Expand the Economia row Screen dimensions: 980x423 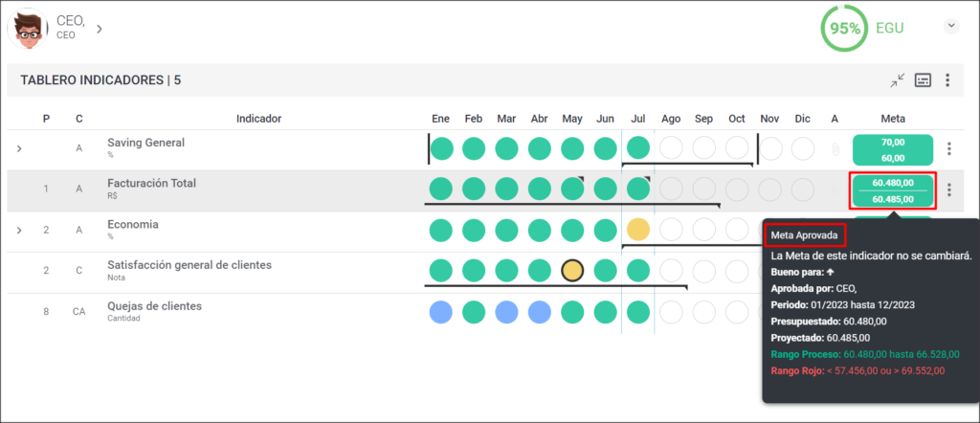click(x=19, y=230)
